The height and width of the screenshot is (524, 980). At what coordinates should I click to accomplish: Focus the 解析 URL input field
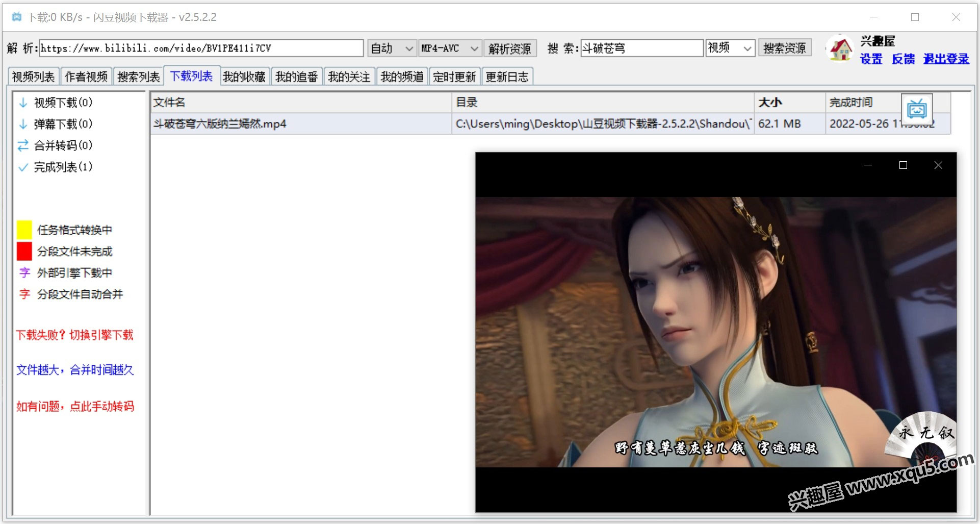[x=201, y=48]
